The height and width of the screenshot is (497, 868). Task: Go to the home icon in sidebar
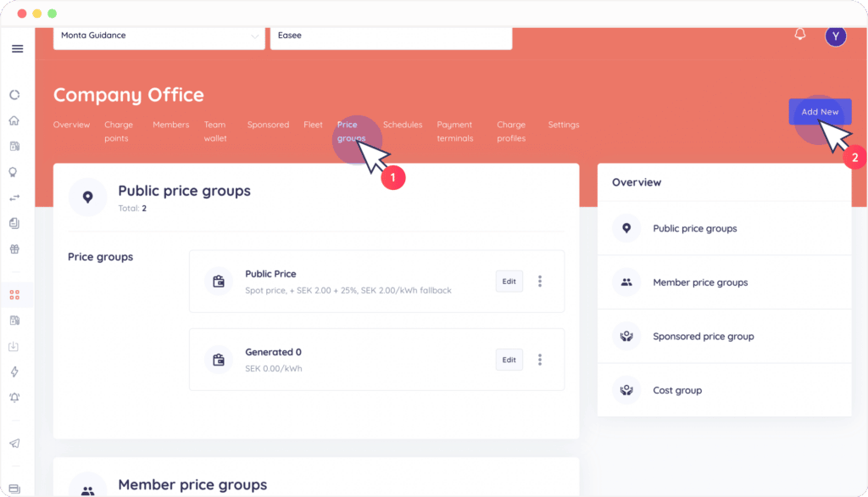pos(14,120)
